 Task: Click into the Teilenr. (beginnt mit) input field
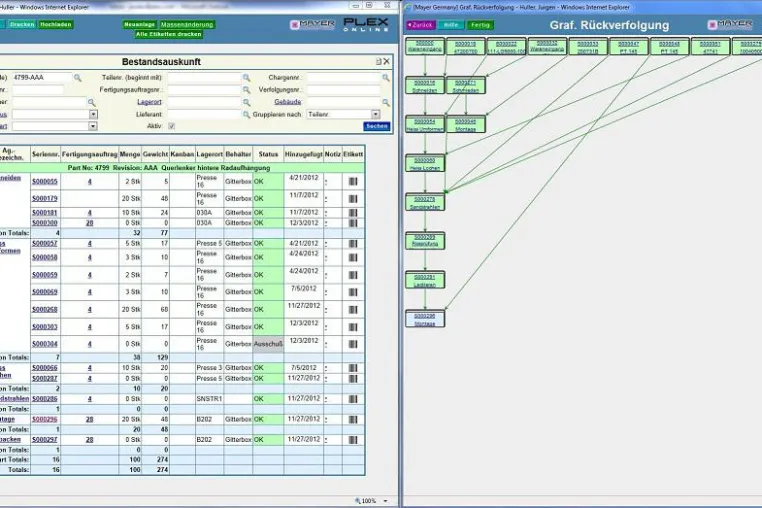click(205, 78)
